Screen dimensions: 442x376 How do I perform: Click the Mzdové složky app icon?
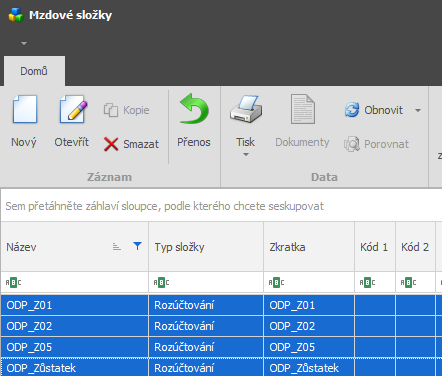(16, 15)
